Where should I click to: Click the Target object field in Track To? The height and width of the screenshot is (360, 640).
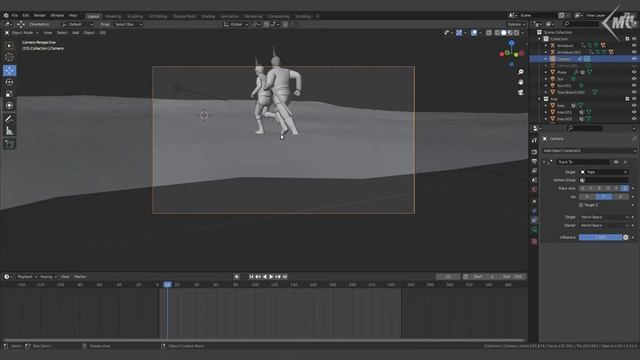click(604, 172)
